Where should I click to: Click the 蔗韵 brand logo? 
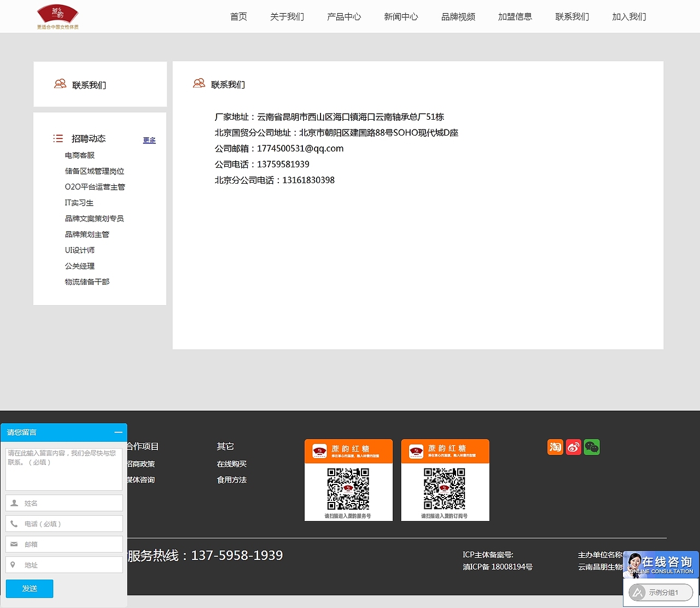(x=57, y=15)
